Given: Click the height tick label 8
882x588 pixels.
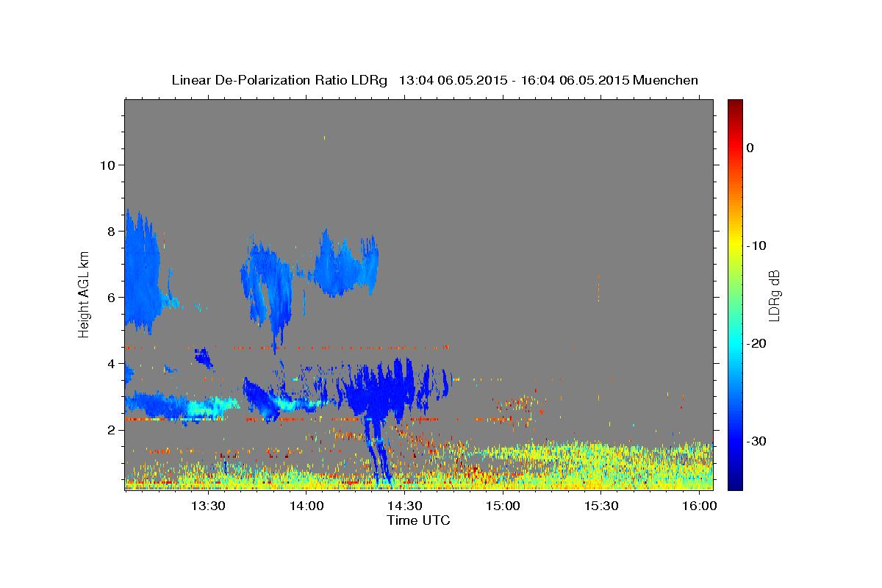Looking at the screenshot, I should (x=111, y=231).
